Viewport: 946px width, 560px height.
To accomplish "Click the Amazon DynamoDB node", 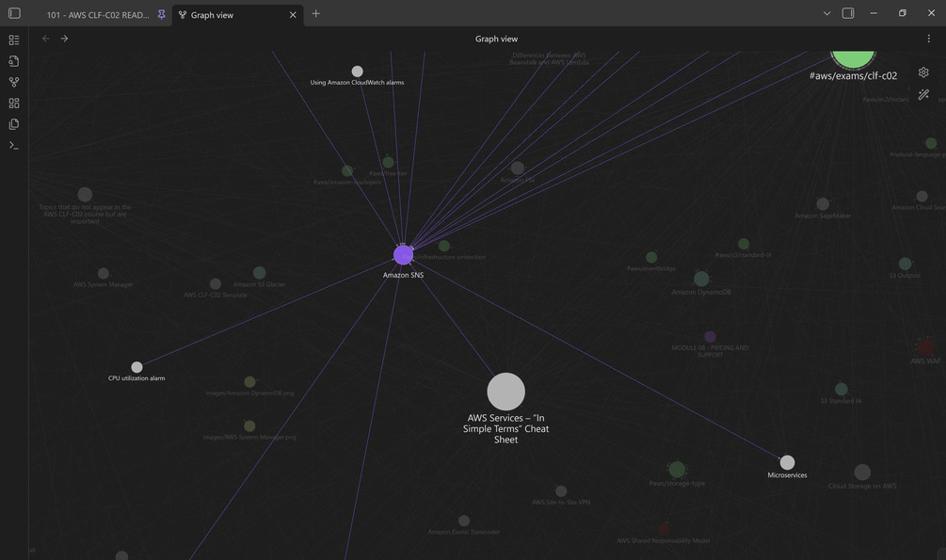I will [701, 279].
